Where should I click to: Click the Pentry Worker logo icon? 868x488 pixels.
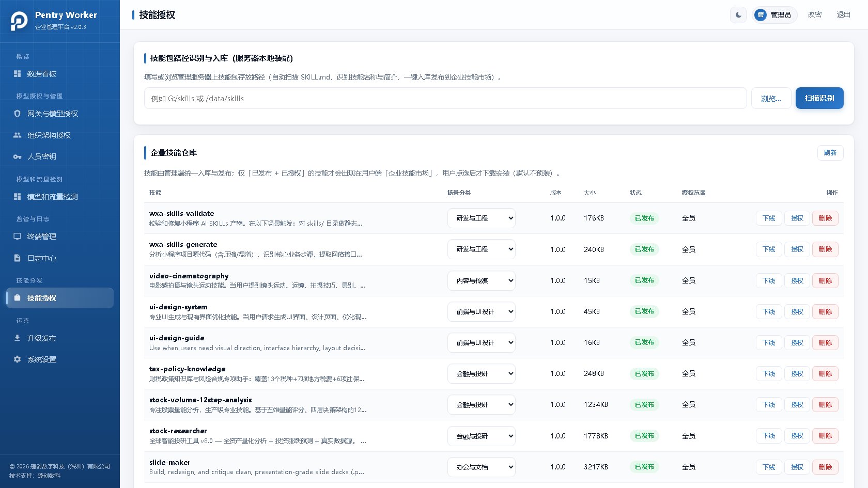point(19,21)
